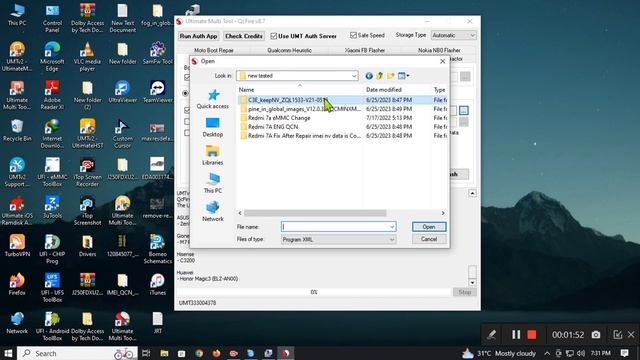The height and width of the screenshot is (360, 640).
Task: Select iTunes desktop shortcut
Action: click(158, 284)
